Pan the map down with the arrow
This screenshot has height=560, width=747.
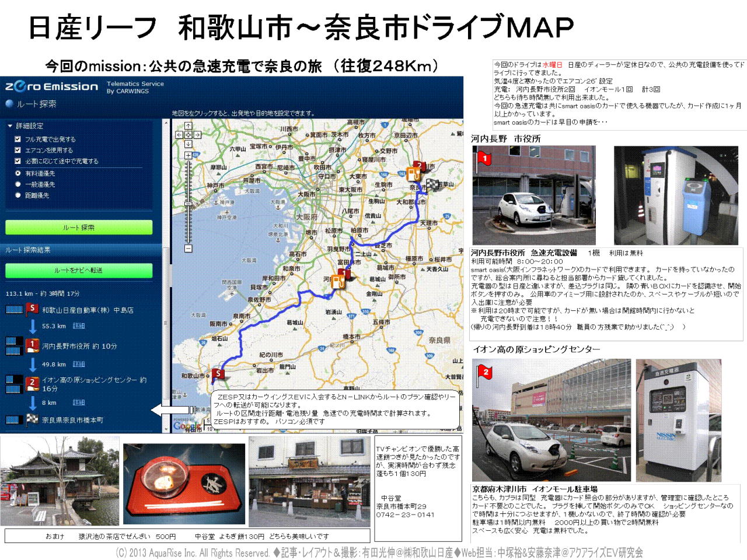click(188, 143)
